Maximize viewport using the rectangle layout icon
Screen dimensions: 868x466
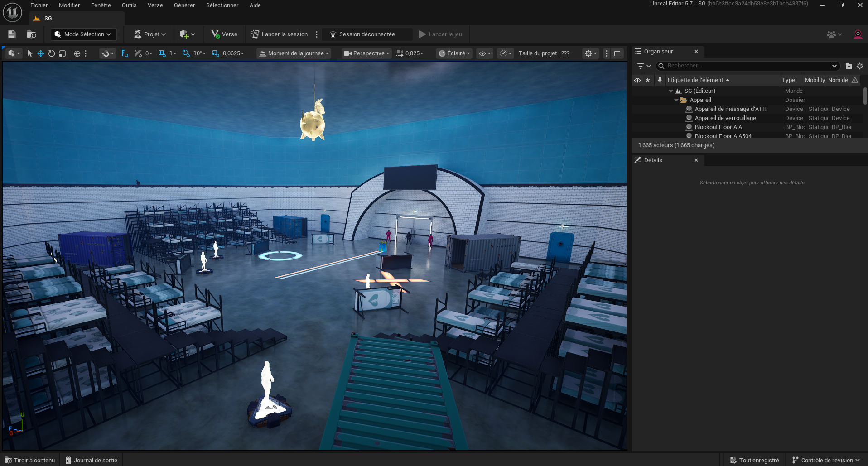[617, 53]
